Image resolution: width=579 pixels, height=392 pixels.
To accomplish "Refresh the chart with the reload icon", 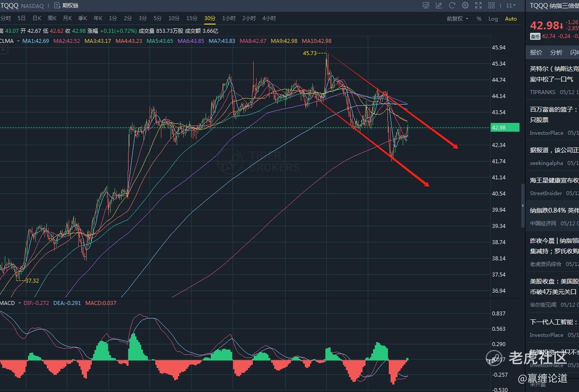I will pos(452,6).
